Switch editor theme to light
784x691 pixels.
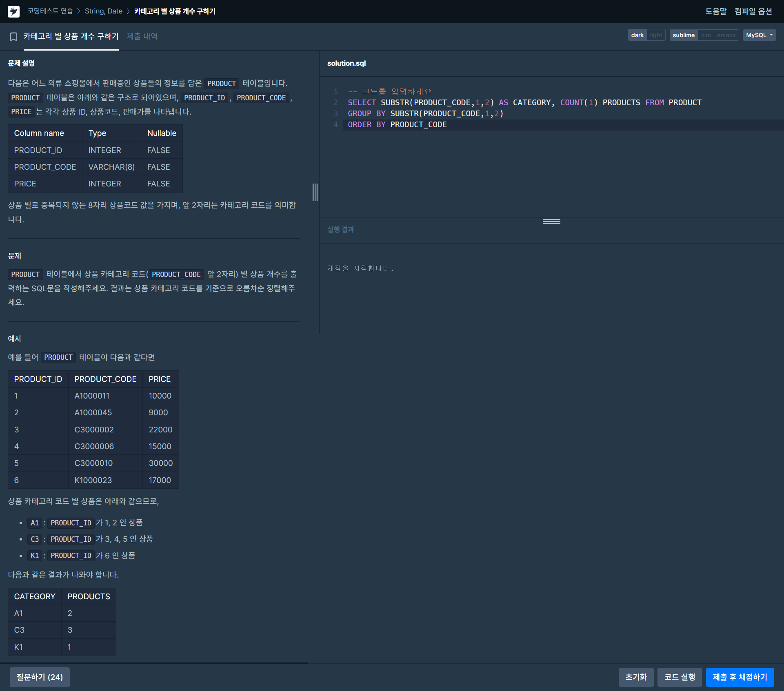pos(656,35)
